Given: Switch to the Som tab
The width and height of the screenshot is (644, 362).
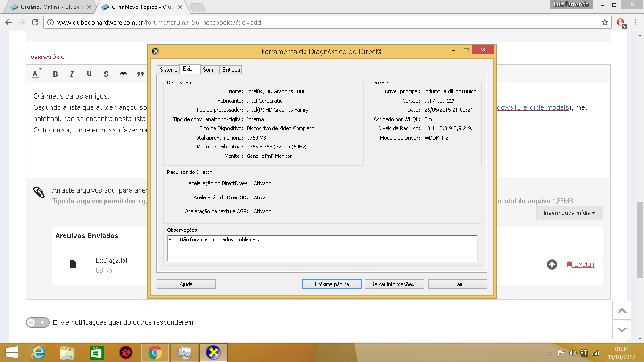Looking at the screenshot, I should click(x=208, y=70).
